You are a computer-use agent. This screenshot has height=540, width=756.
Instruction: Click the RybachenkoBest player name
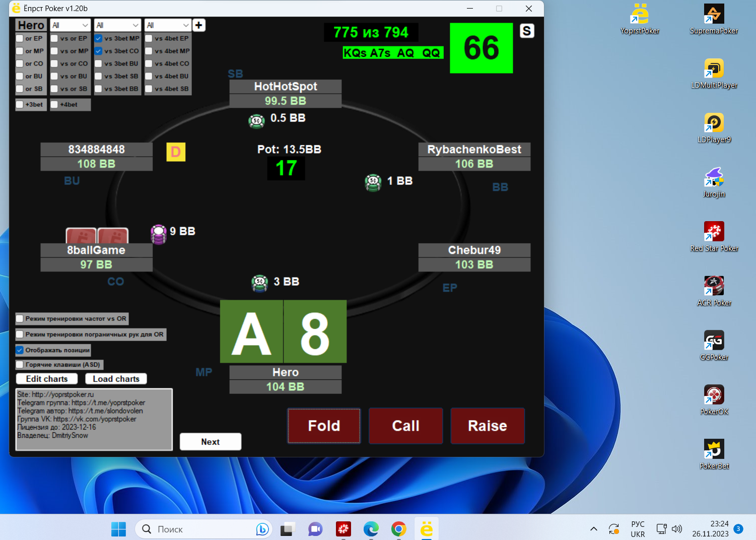point(474,150)
